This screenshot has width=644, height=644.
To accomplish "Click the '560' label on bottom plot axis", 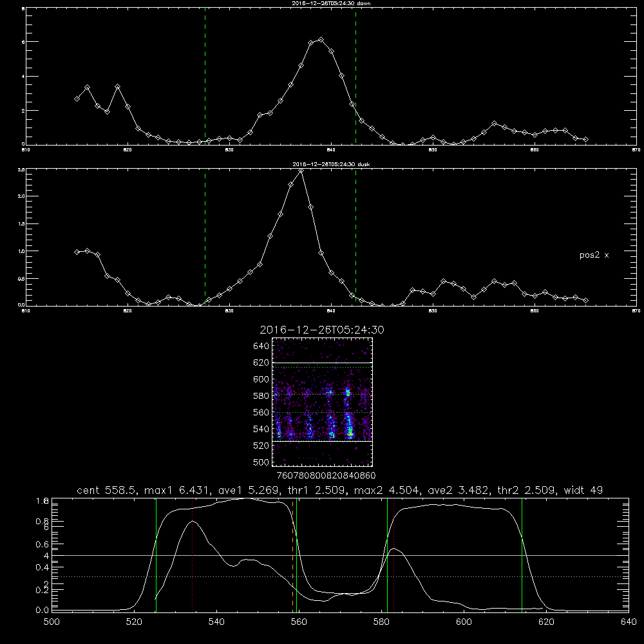I will pos(299,622).
